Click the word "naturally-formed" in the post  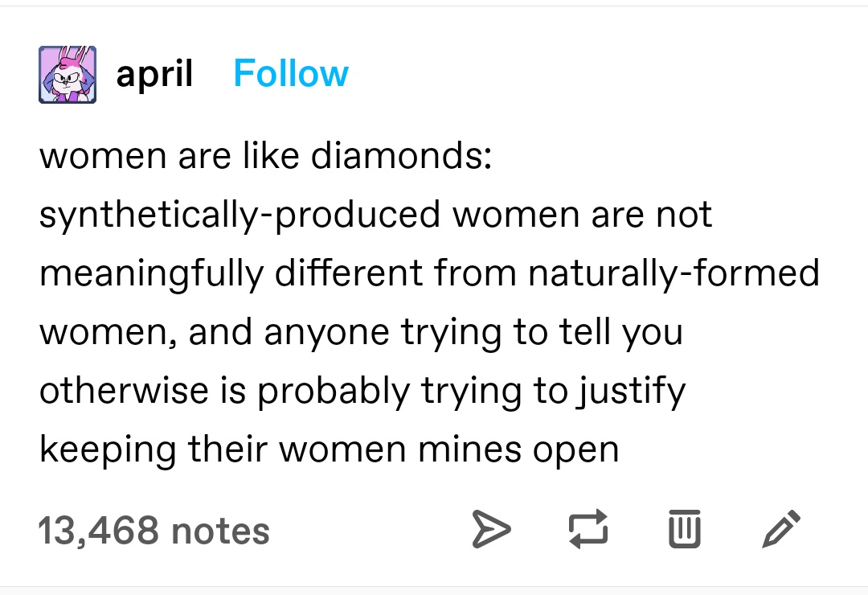[674, 273]
